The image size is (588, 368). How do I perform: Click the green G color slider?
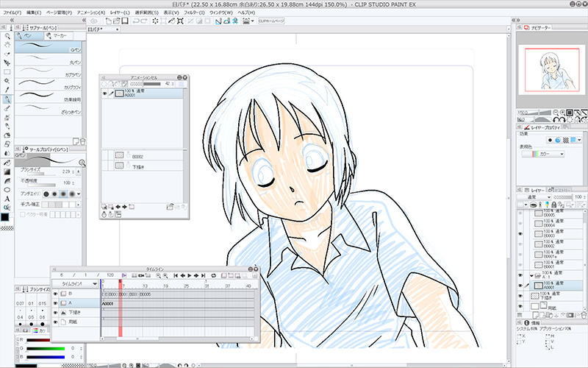44,350
